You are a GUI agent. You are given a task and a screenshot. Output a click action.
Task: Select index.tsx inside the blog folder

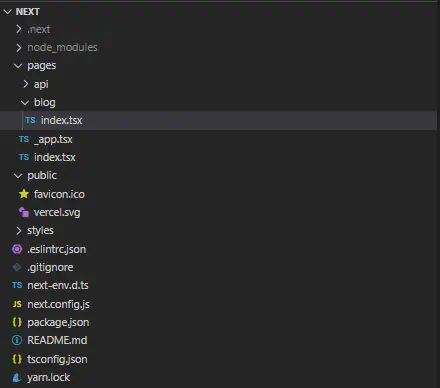point(218,120)
